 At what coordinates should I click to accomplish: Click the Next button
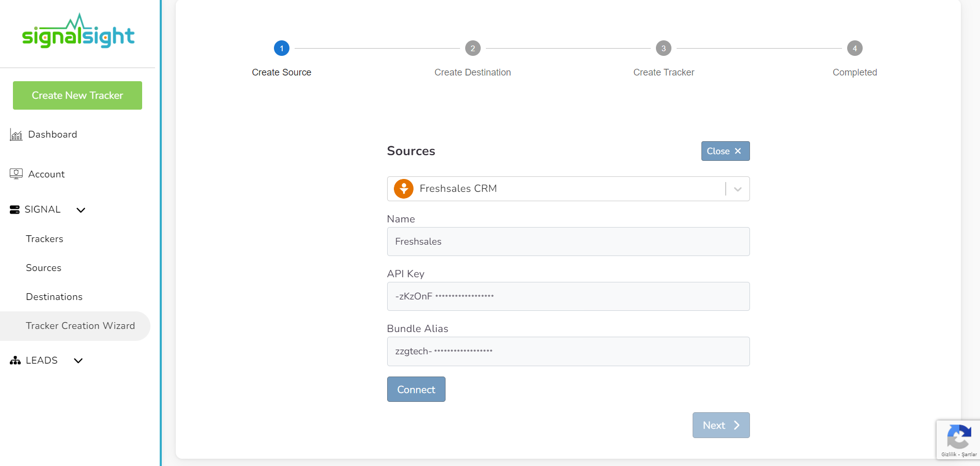click(x=721, y=425)
